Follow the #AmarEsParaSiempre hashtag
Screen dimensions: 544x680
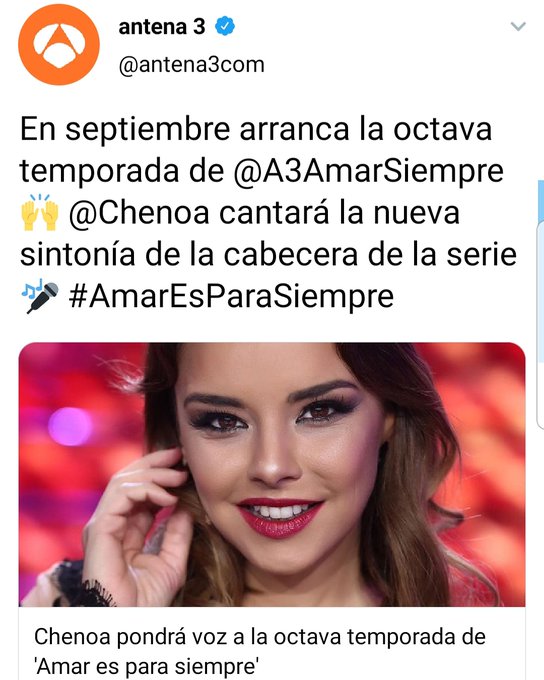tap(231, 297)
